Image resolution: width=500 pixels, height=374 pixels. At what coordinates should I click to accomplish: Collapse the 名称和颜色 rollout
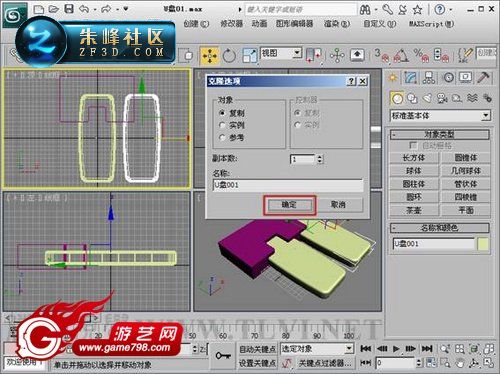[x=440, y=228]
